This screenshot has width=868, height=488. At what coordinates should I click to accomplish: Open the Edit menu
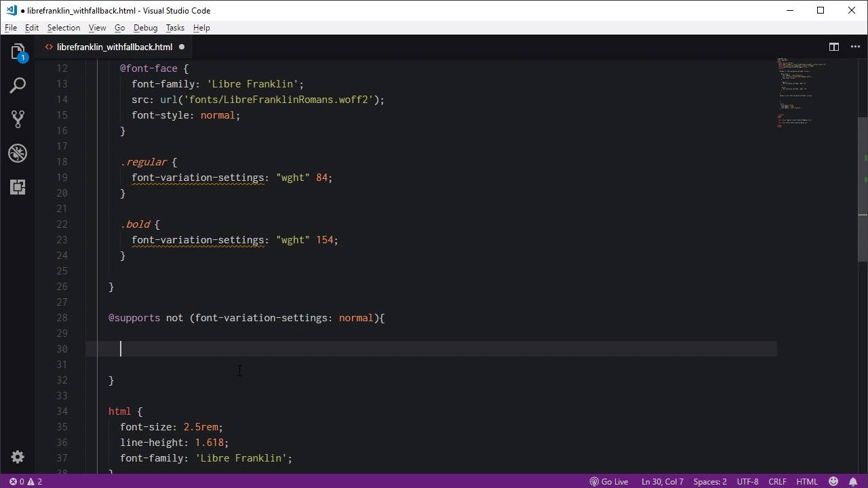tap(32, 28)
